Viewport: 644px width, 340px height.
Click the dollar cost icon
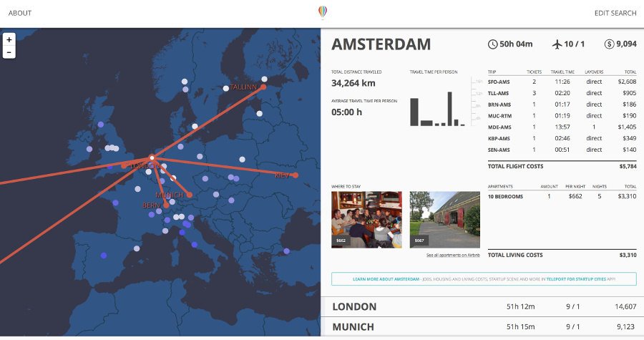coord(609,44)
